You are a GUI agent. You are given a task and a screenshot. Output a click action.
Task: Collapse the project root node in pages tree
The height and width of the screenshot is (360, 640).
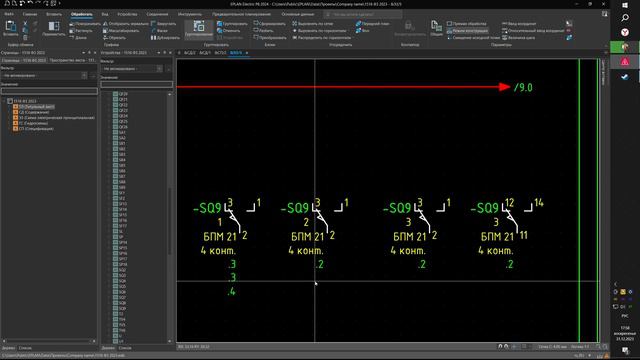(x=4, y=101)
